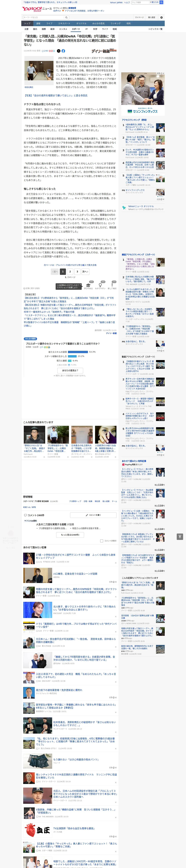The image size is (186, 868).
Task: Select the 速報 tab
Action: (x=38, y=24)
